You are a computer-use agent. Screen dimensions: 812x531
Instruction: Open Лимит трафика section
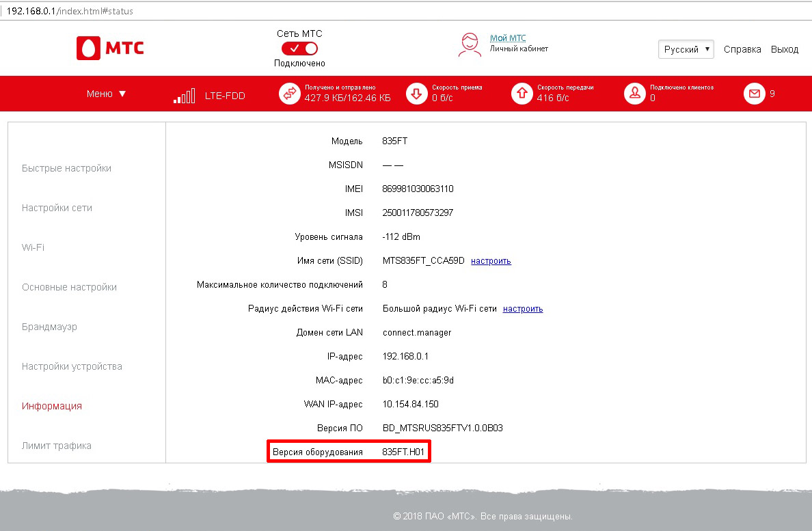(57, 446)
